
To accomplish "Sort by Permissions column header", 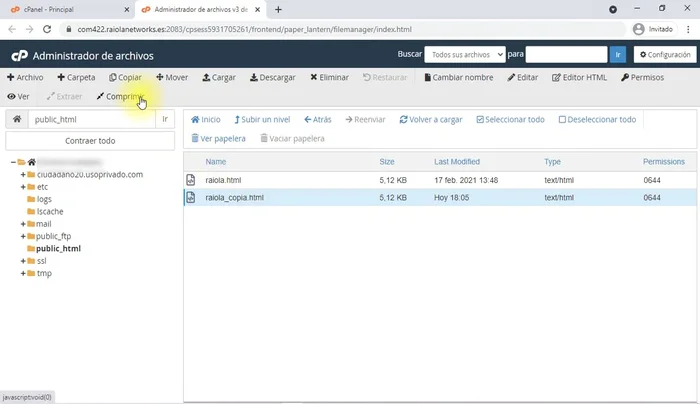I will 663,162.
